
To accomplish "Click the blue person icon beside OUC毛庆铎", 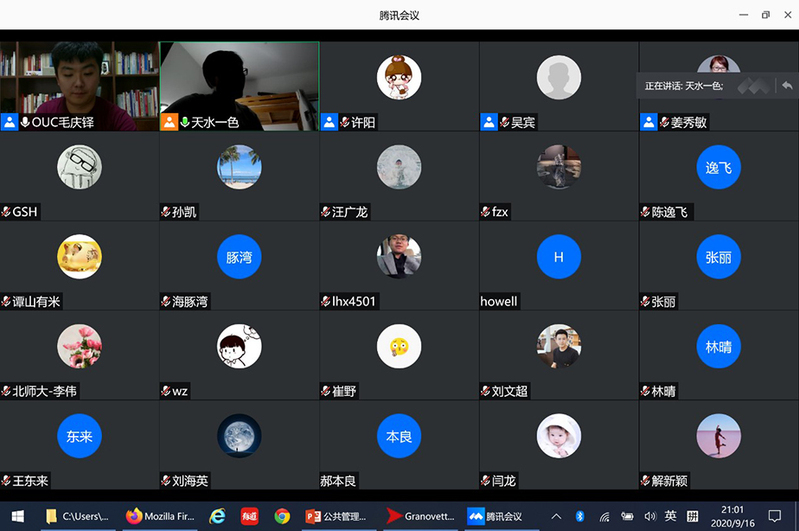I will 9,122.
